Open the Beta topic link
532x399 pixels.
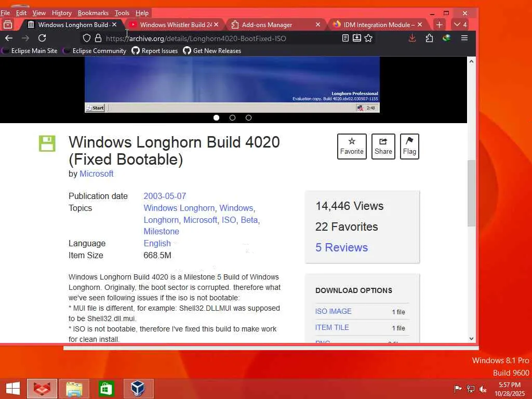point(249,220)
